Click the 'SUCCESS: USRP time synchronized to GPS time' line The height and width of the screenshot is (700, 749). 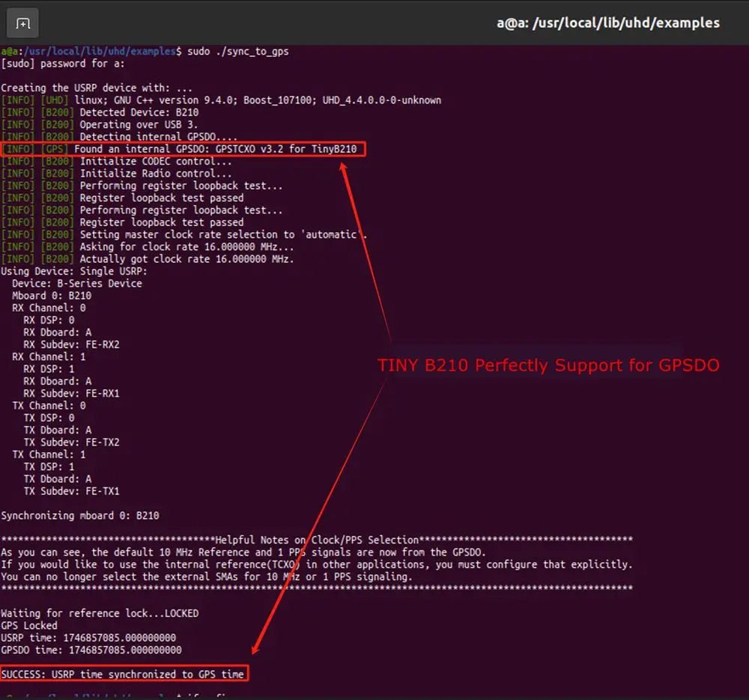(x=123, y=675)
